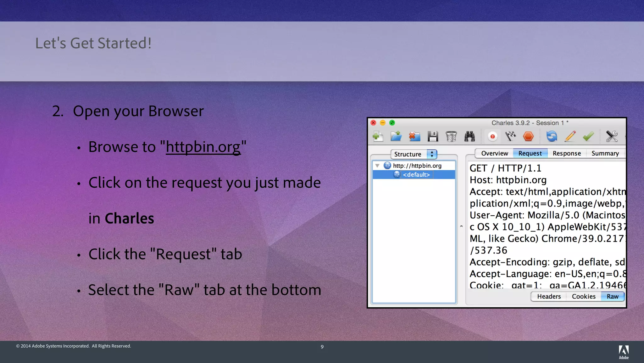Switch to the Summary tab
Viewport: 644px width, 363px height.
click(605, 153)
